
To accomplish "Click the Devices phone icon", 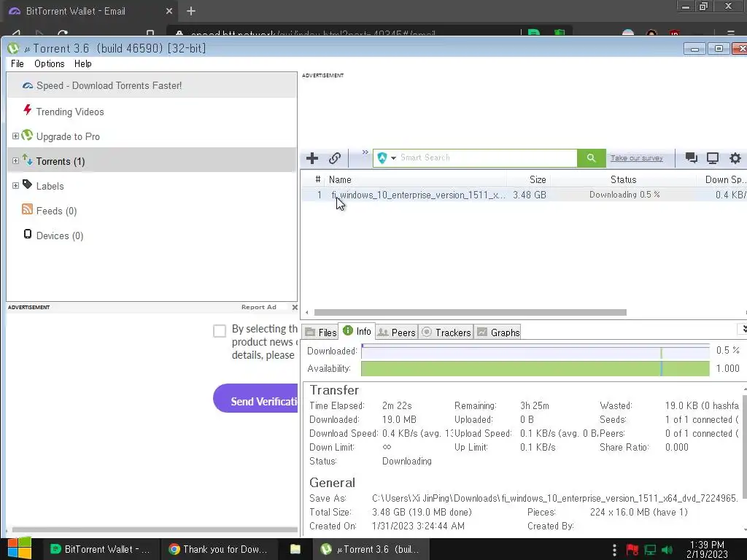I will (28, 234).
